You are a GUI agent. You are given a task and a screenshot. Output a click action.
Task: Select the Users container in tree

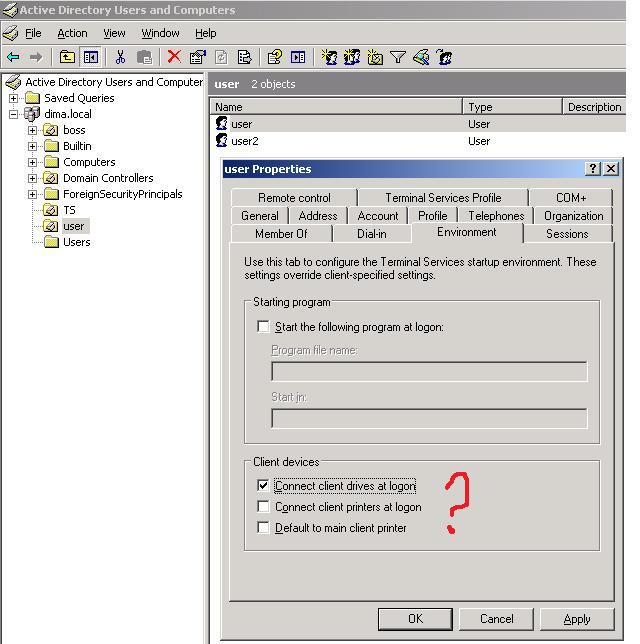coord(76,242)
